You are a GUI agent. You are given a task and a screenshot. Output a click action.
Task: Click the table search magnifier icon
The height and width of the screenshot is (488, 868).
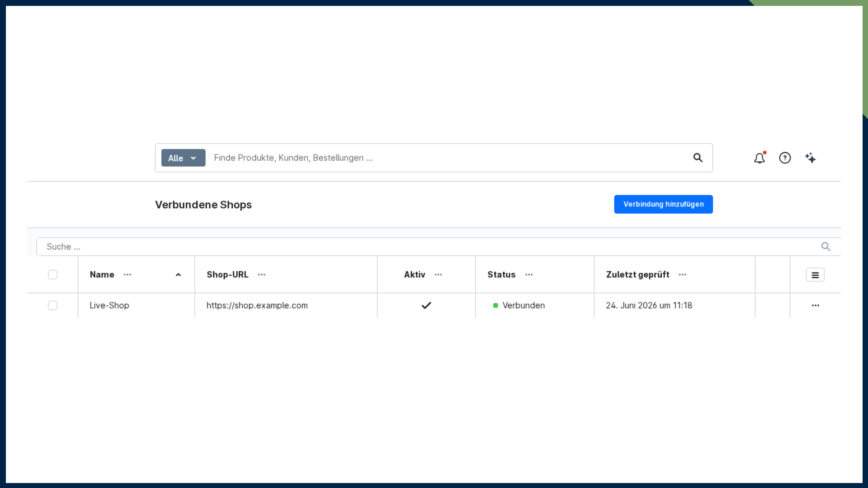826,247
